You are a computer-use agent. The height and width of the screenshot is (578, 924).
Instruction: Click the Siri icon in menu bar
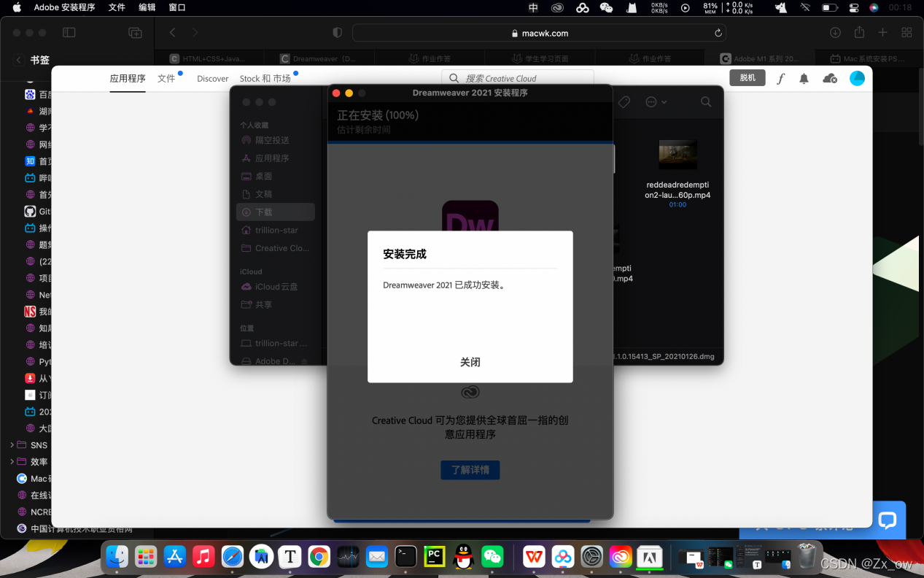pyautogui.click(x=874, y=7)
